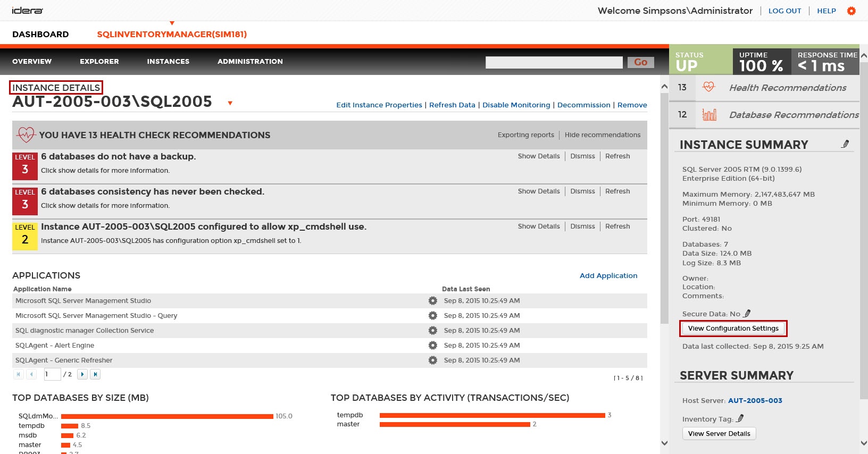Refresh the no-backup recommendation
Viewport: 868px width, 454px height.
click(617, 156)
